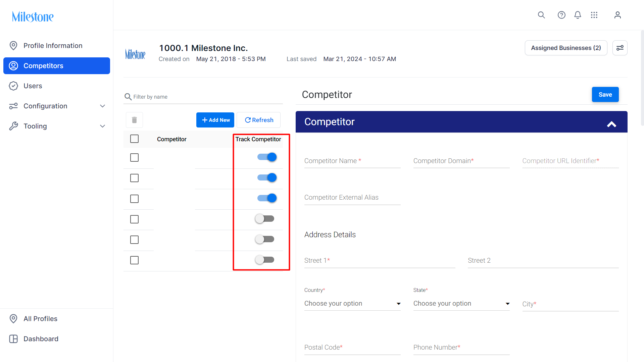
Task: Open search using the magnifier icon
Action: [x=541, y=15]
